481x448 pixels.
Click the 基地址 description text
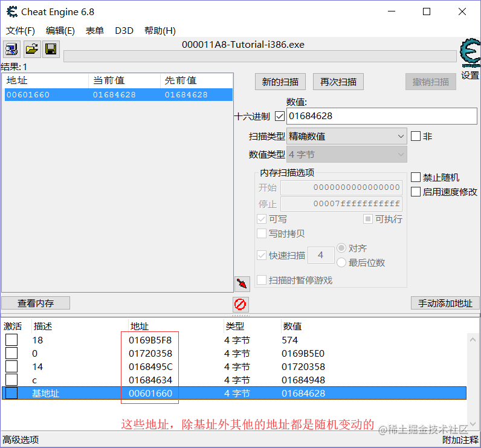coord(46,394)
